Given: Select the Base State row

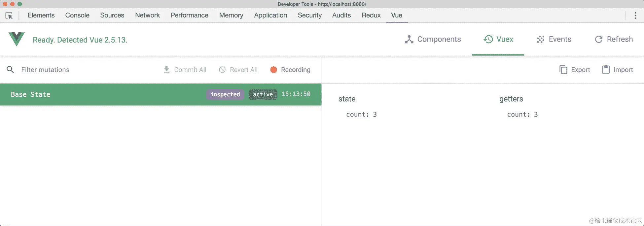Looking at the screenshot, I should point(161,94).
